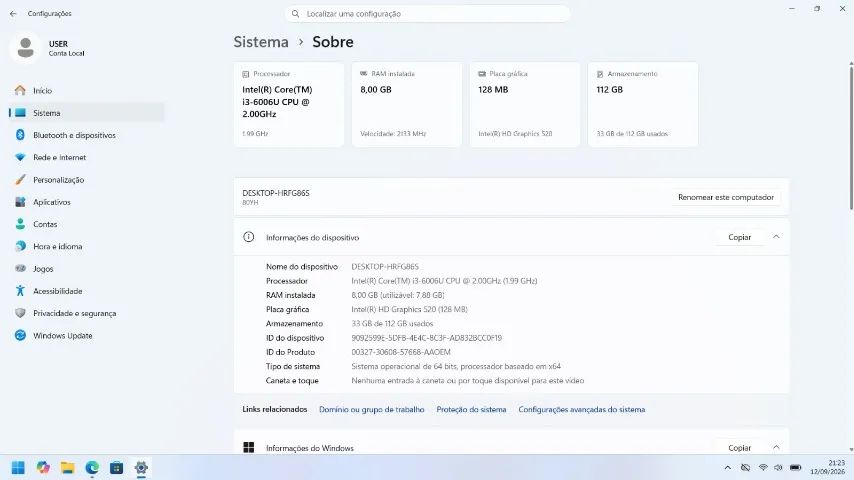854x480 pixels.
Task: Click the battery tray icon
Action: [x=795, y=467]
